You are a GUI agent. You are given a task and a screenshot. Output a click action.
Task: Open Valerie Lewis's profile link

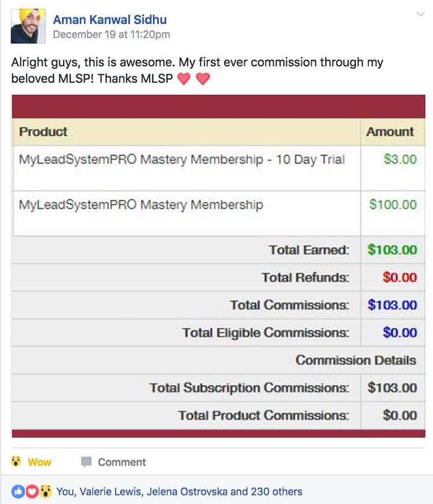110,491
